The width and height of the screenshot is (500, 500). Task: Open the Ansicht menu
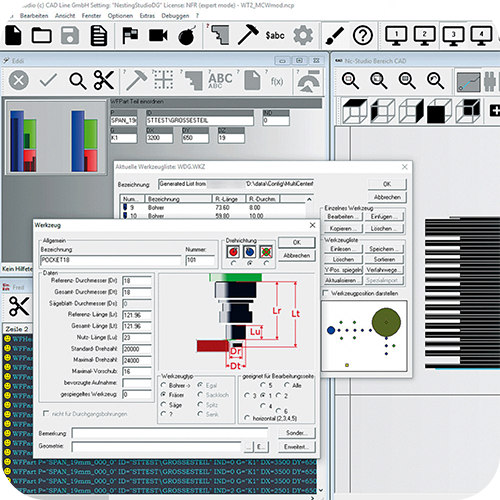click(65, 16)
